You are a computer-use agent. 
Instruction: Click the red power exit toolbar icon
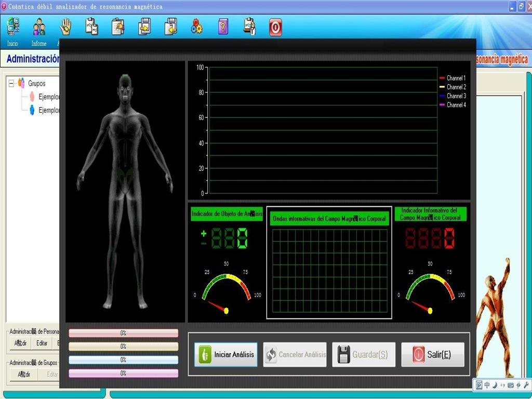[x=275, y=27]
